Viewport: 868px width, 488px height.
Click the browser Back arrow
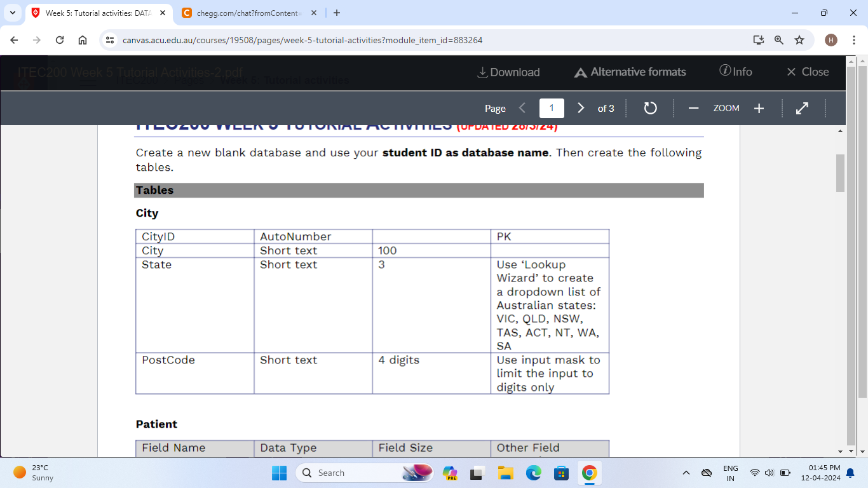pyautogui.click(x=13, y=39)
